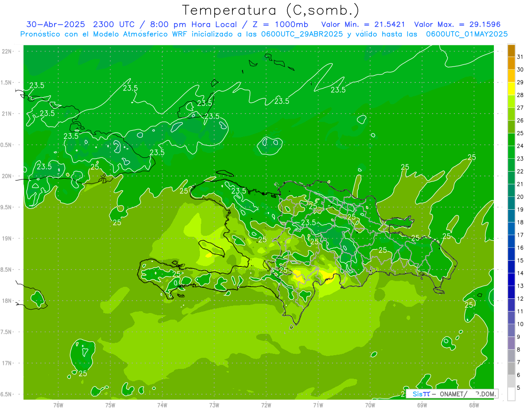Image resolution: width=532 pixels, height=411 pixels.
Task: Pick the blue legend swatch between 16 and 17
Action: pos(511,241)
